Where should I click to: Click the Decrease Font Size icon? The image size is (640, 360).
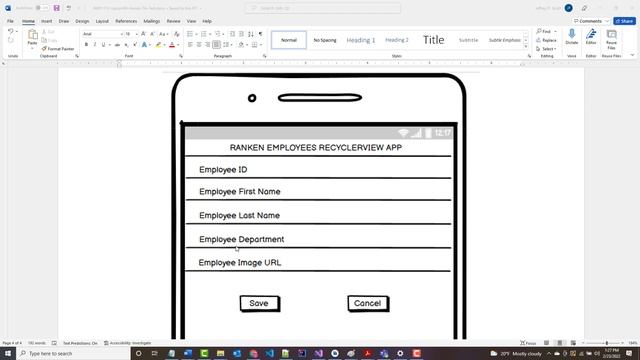tap(152, 34)
